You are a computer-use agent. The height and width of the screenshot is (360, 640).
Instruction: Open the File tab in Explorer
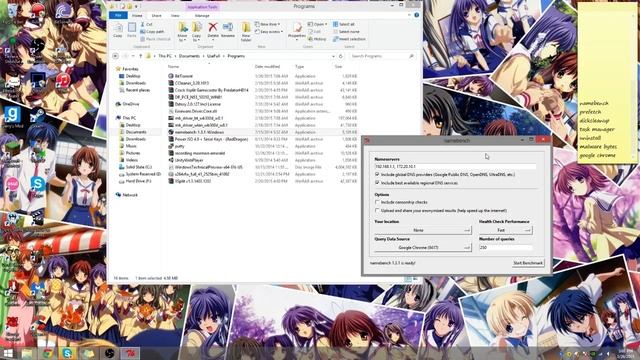pyautogui.click(x=118, y=16)
